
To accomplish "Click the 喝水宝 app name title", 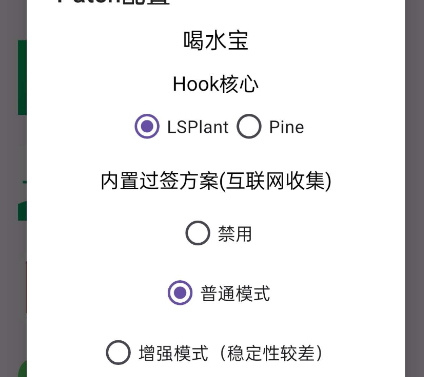I will click(216, 41).
